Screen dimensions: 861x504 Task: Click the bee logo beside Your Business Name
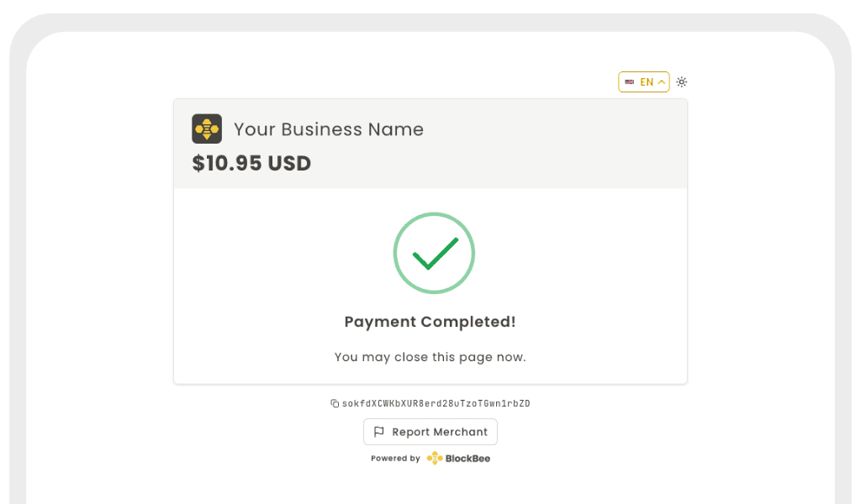[206, 129]
